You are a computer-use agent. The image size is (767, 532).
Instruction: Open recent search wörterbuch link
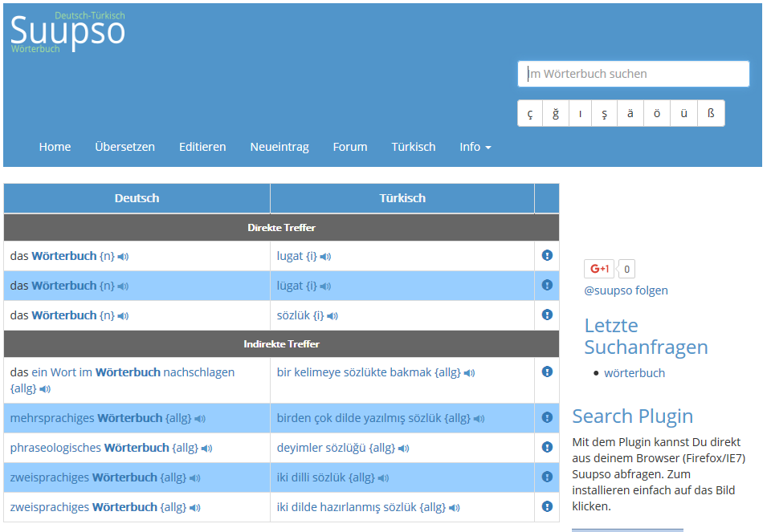[634, 373]
